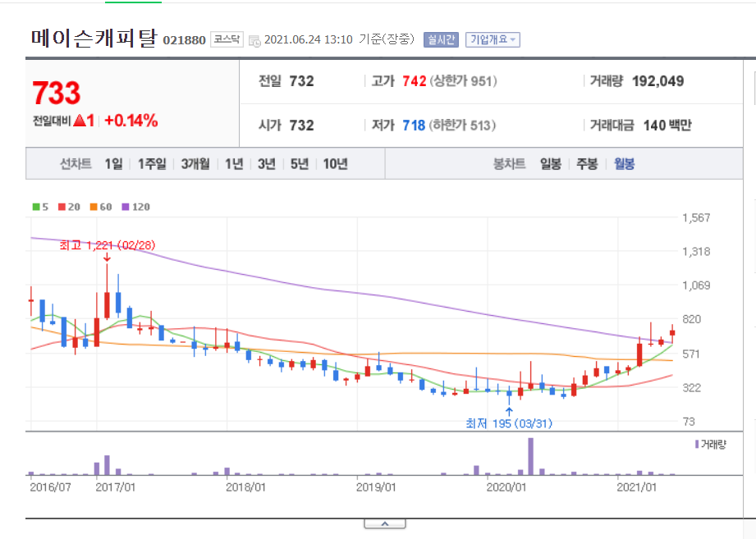
Task: Click the 코스닥 market badge
Action: click(227, 39)
